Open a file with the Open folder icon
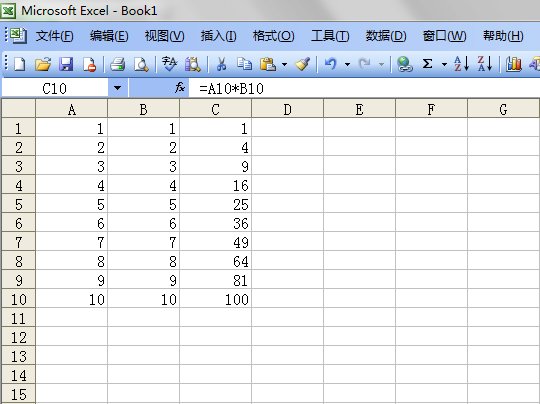540x404 pixels. pos(43,64)
